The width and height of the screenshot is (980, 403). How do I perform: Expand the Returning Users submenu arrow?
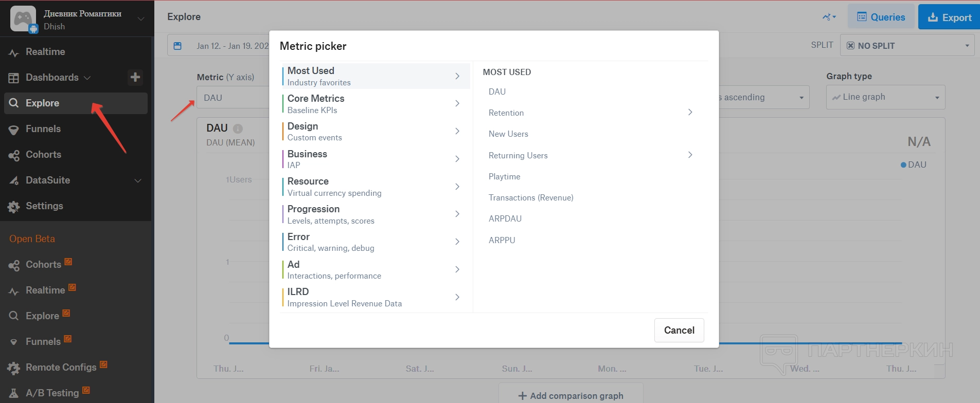tap(690, 155)
